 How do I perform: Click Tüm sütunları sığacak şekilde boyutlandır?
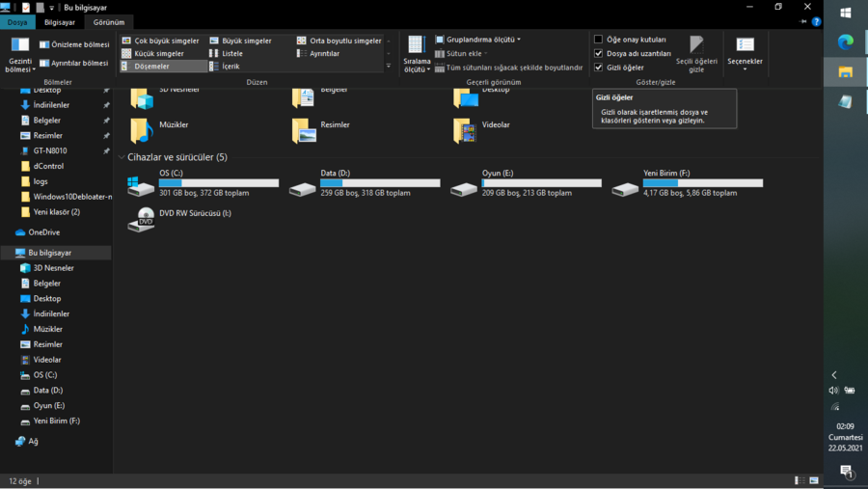[508, 68]
